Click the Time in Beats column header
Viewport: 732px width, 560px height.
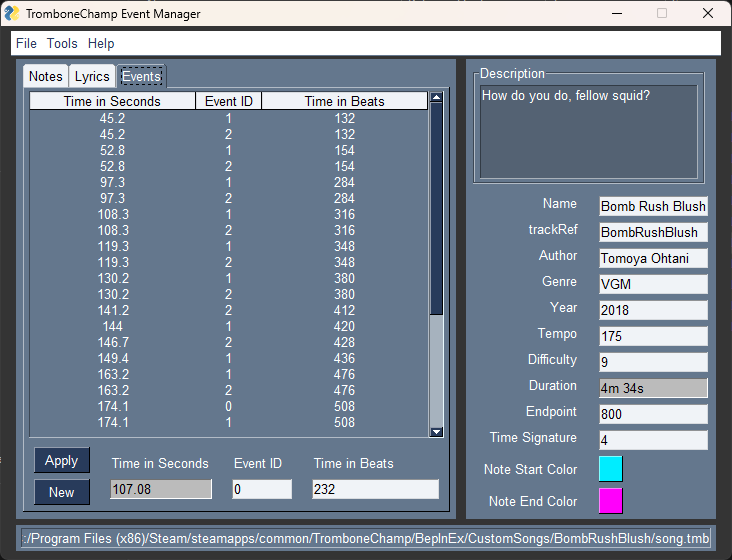345,101
